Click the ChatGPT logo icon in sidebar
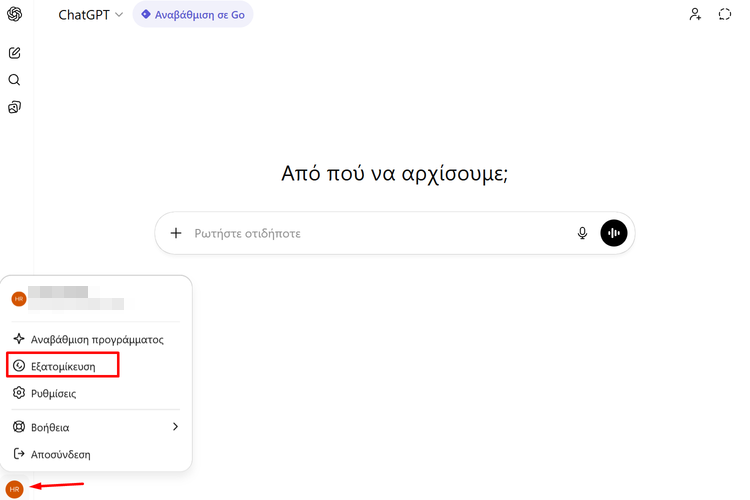This screenshot has height=500, width=750. (14, 15)
